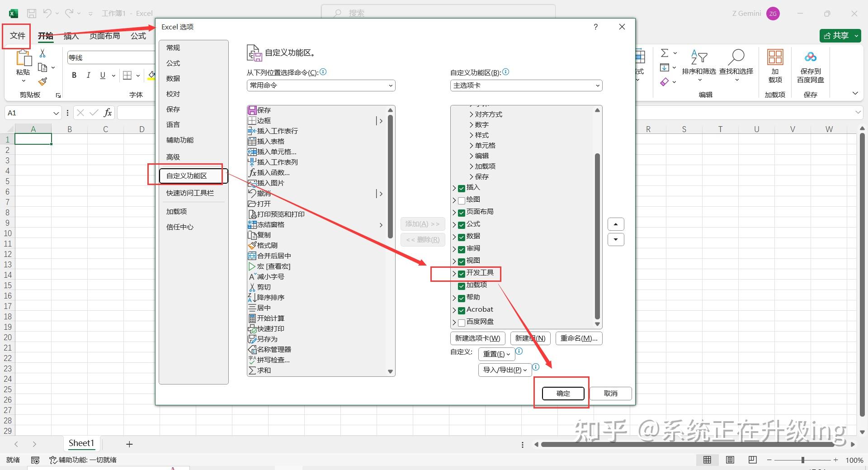
Task: Expand the 对齐方式 group
Action: pos(472,114)
